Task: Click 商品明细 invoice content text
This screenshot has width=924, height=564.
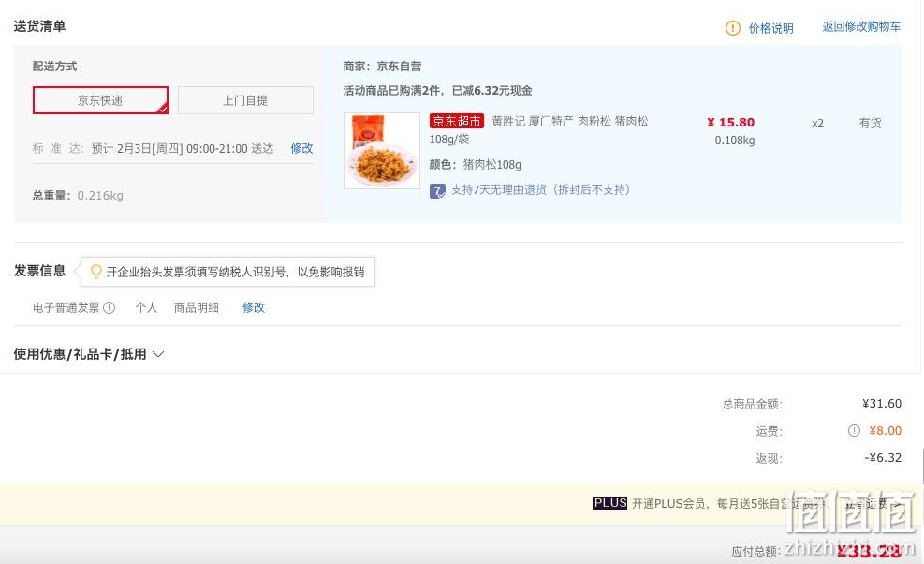Action: 197,307
